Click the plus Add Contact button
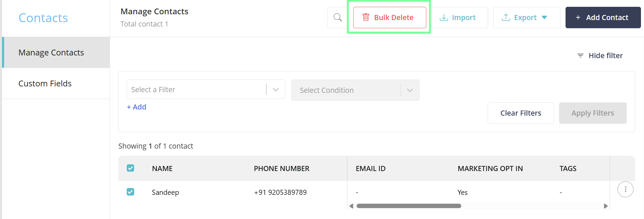Screen dimensions: 644x219 (x=603, y=17)
